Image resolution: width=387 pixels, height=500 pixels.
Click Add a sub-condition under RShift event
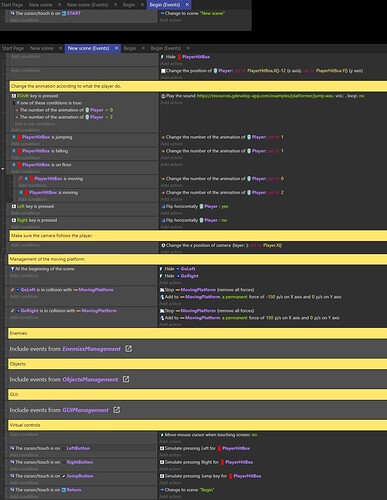pyautogui.click(x=35, y=124)
